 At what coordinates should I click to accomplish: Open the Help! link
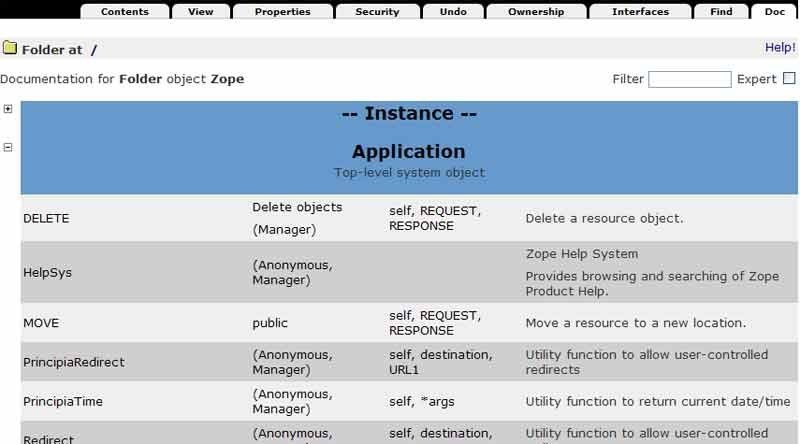(780, 47)
